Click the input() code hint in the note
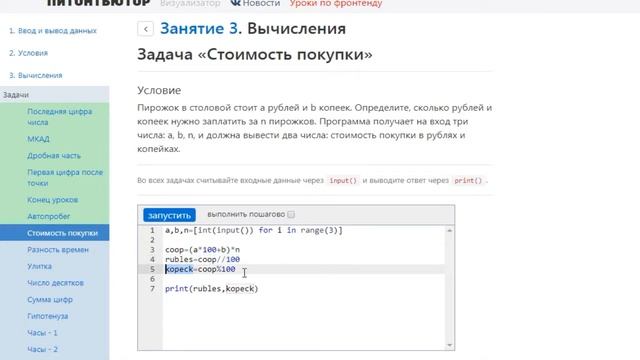The width and height of the screenshot is (640, 360). tap(343, 180)
